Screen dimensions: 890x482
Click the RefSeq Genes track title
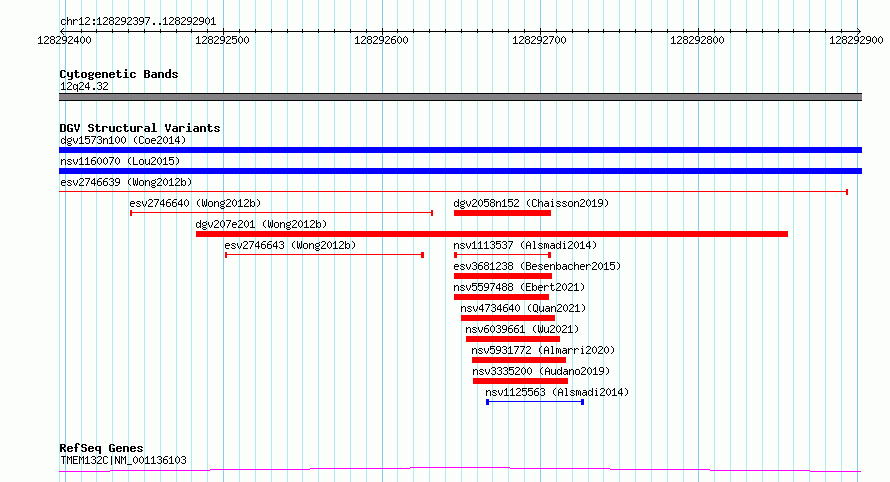point(101,448)
